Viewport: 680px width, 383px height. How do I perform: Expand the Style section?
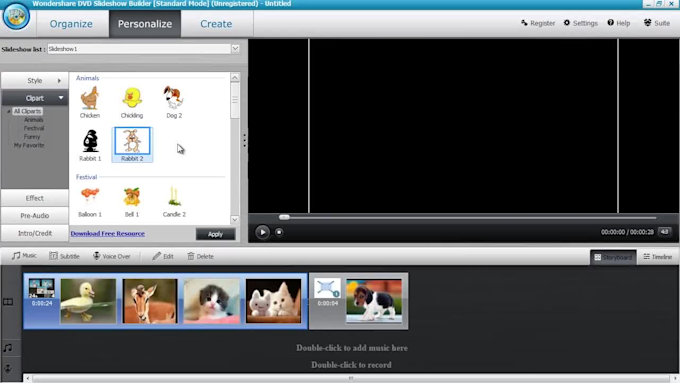tap(35, 81)
